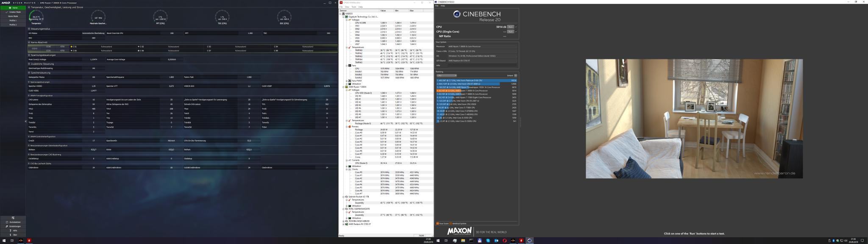Open Task View on the left taskbar
The height and width of the screenshot is (244, 868).
pyautogui.click(x=12, y=241)
